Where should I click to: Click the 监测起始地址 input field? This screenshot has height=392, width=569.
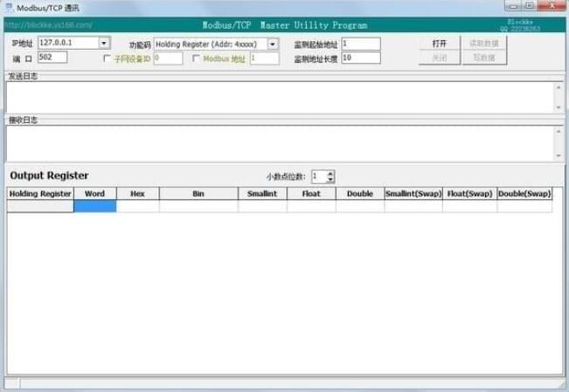[360, 43]
